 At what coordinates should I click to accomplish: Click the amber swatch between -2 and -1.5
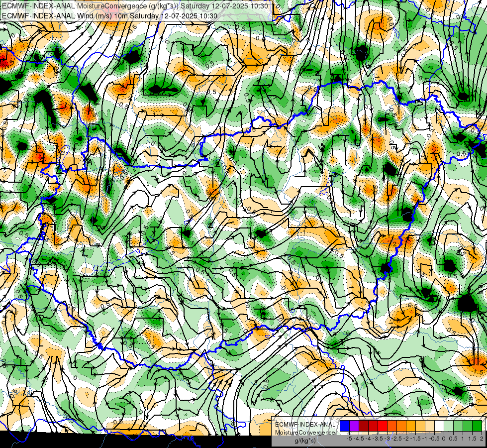click(x=411, y=426)
